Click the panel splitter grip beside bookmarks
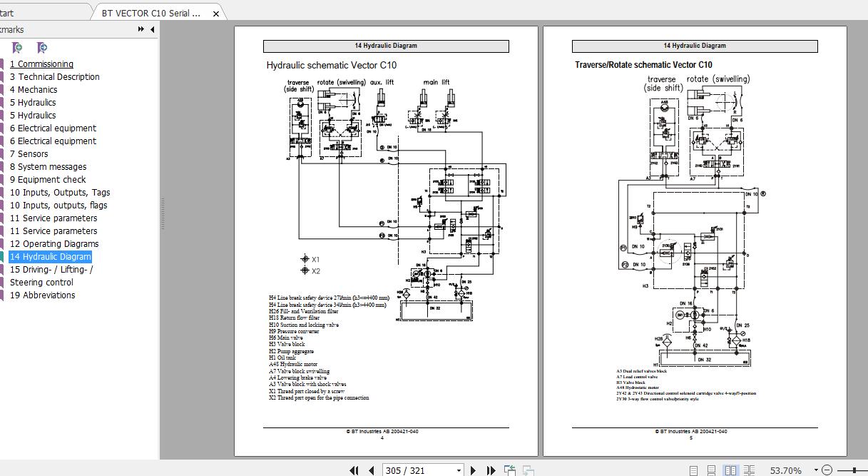Screen dimensions: 868x476 (x=163, y=213)
